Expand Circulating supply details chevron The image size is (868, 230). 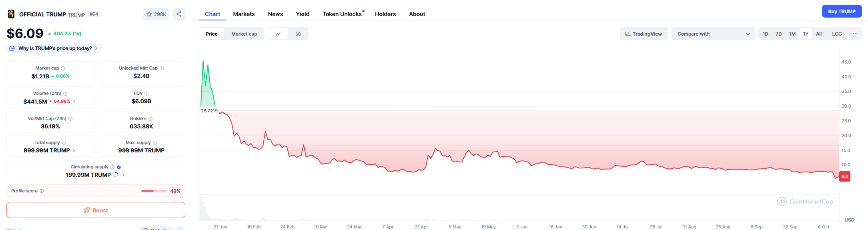pos(123,175)
